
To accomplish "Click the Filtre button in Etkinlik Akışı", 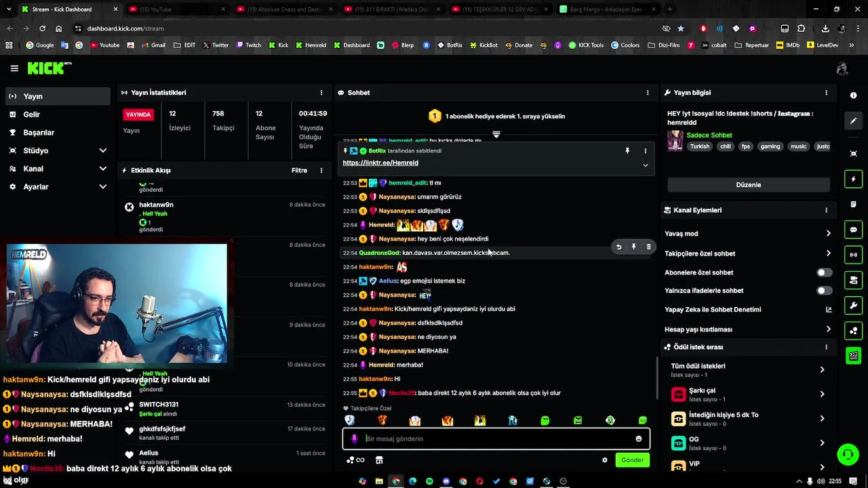I will [x=299, y=171].
